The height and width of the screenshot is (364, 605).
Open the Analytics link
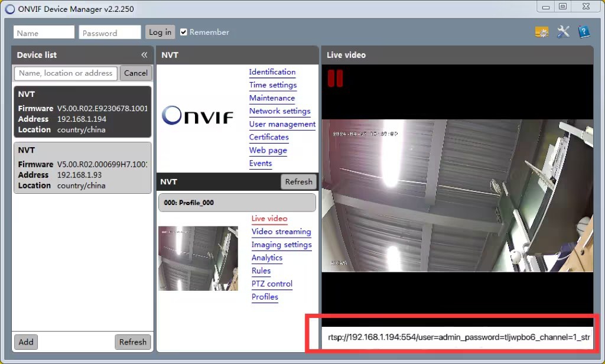tap(267, 258)
